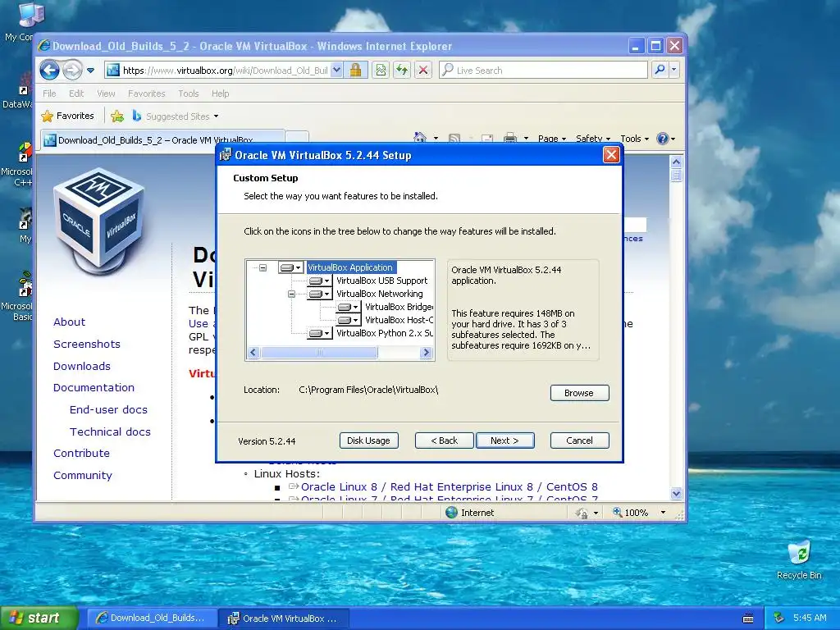Click the Disk Usage button
840x630 pixels.
pyautogui.click(x=368, y=441)
